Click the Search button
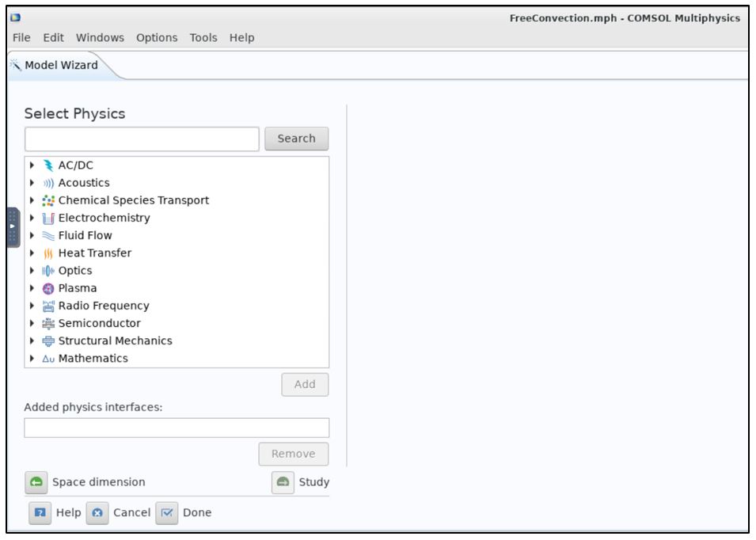Screen dimensions: 756x540 (297, 139)
